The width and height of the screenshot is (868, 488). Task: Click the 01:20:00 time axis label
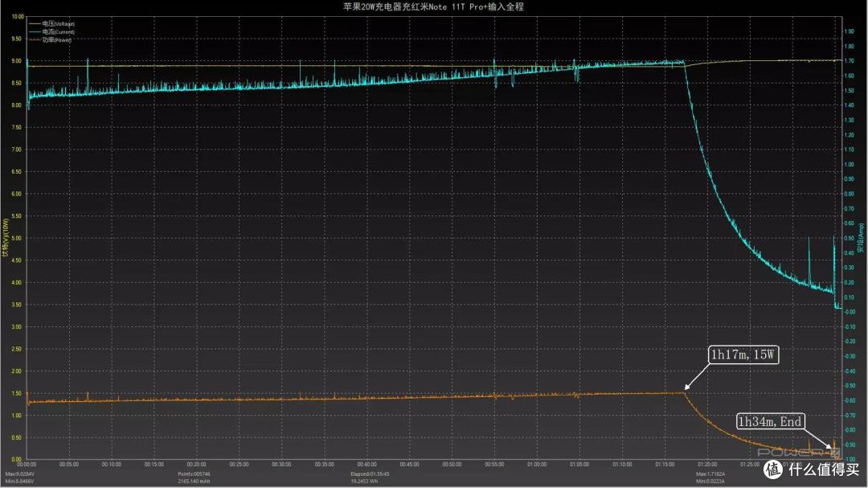pyautogui.click(x=707, y=464)
